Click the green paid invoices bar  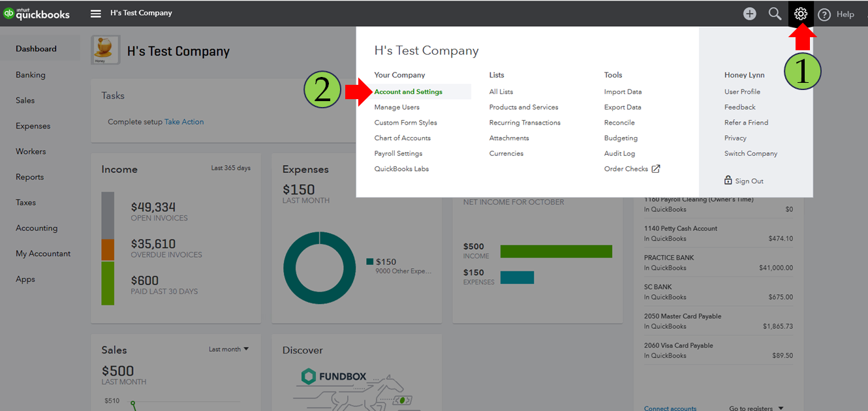tap(108, 283)
